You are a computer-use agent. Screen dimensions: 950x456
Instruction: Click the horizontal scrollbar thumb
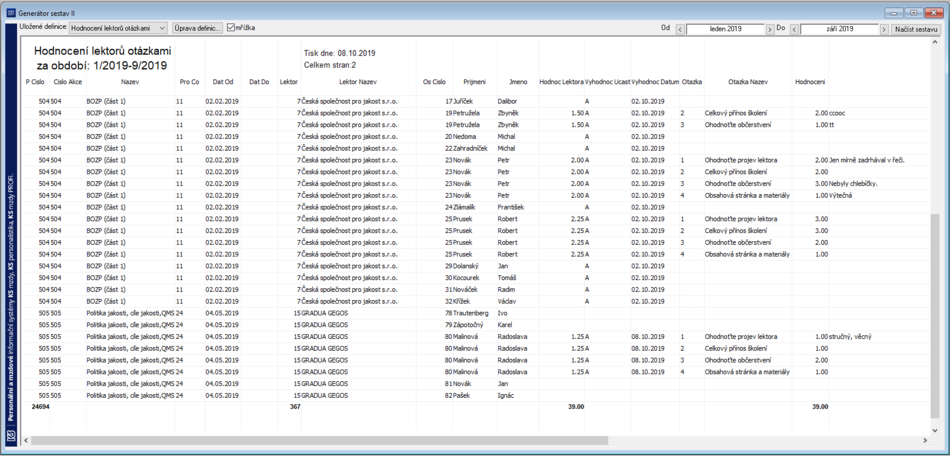[319, 440]
